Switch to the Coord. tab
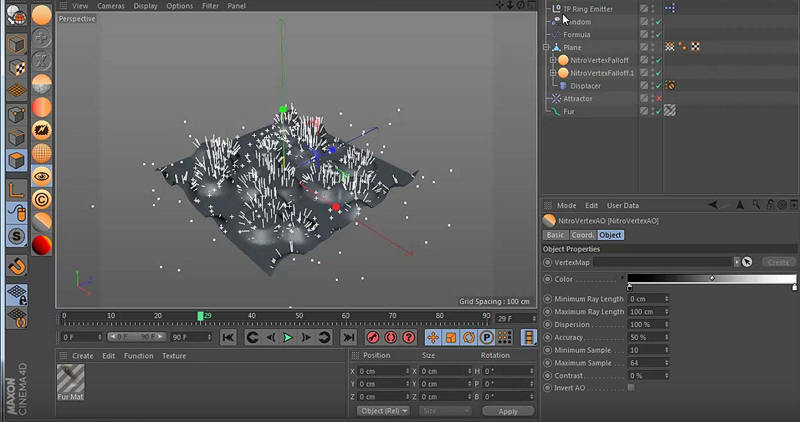 click(583, 235)
